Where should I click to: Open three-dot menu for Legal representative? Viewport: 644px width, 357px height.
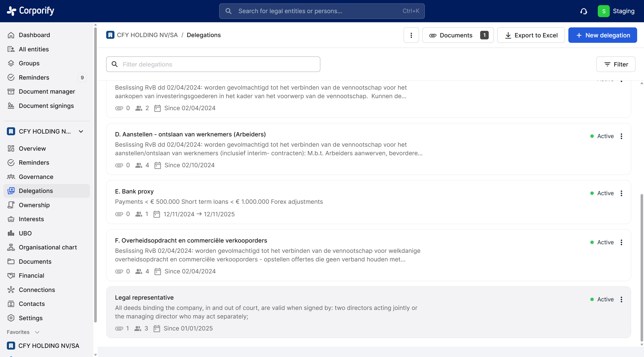tap(621, 299)
